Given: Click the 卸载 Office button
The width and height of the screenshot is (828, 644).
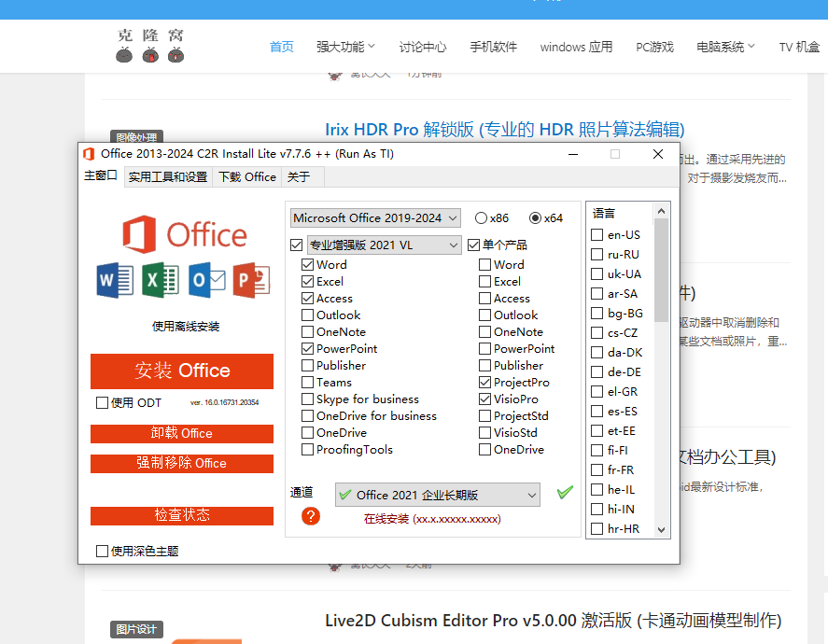Looking at the screenshot, I should click(182, 433).
